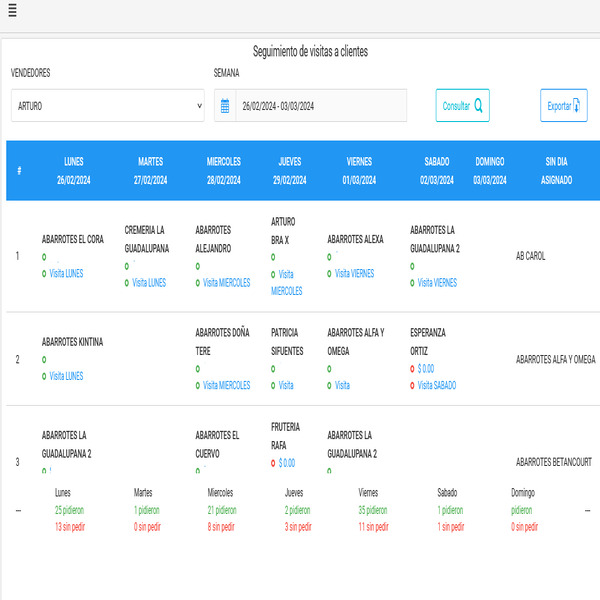
Task: Click the calendar icon beside the week field
Action: click(x=225, y=106)
